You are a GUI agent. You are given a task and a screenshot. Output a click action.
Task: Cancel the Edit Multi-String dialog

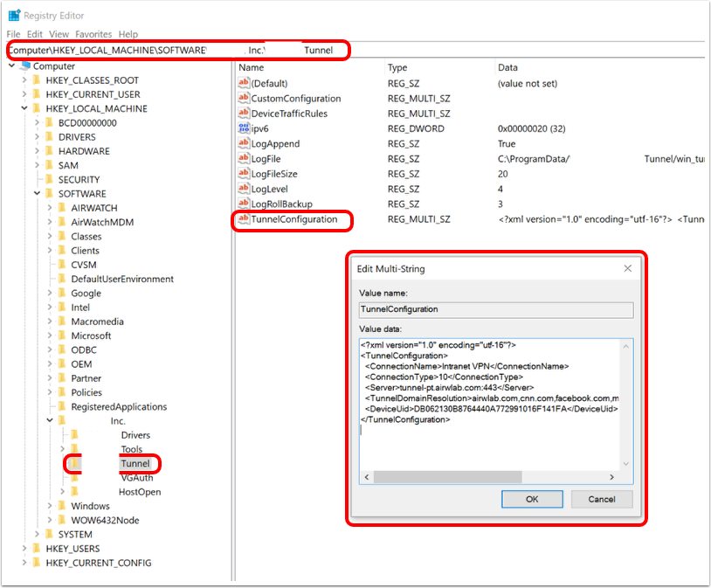pyautogui.click(x=602, y=499)
